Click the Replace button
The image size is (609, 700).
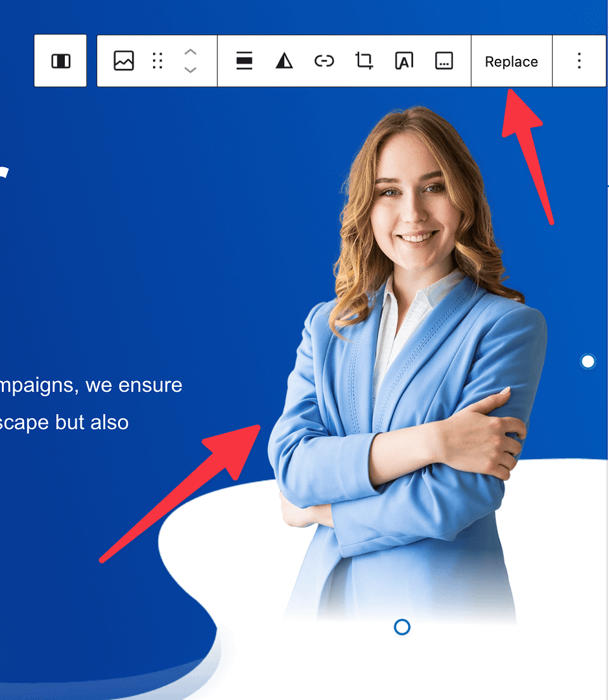point(511,62)
